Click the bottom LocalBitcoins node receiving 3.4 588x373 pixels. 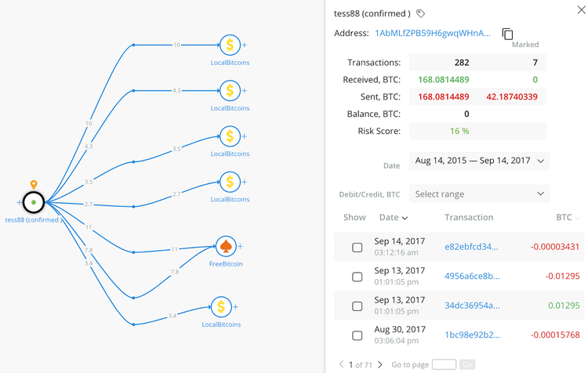pyautogui.click(x=221, y=307)
